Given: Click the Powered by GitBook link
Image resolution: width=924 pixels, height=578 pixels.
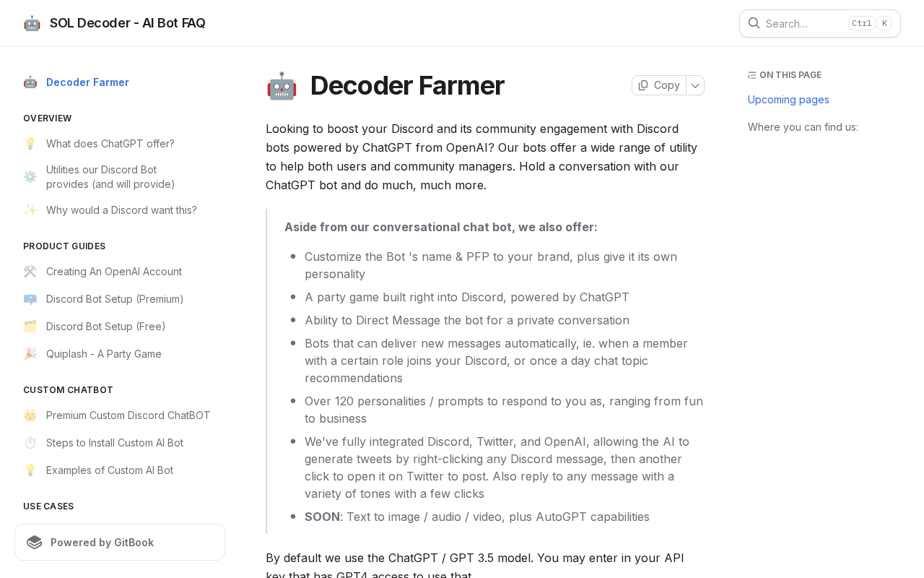Looking at the screenshot, I should [x=102, y=543].
